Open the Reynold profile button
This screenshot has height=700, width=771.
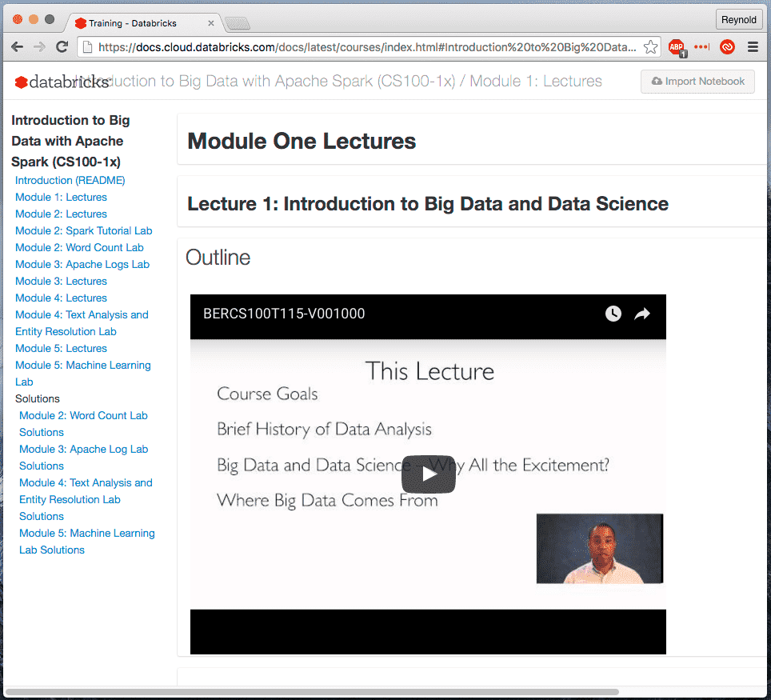(x=737, y=20)
